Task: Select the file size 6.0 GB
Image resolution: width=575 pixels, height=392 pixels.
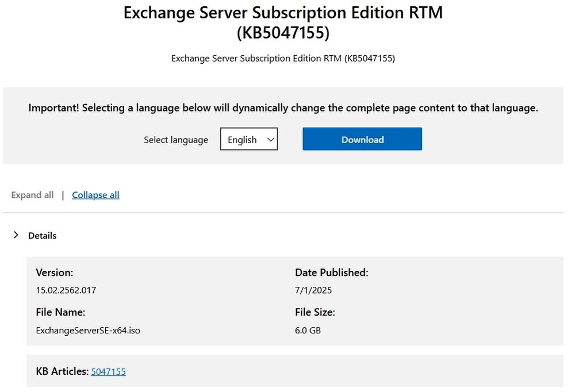Action: click(308, 330)
